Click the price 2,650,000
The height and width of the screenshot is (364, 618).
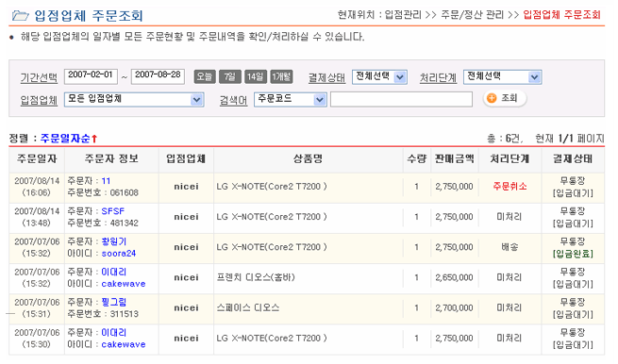(x=454, y=278)
